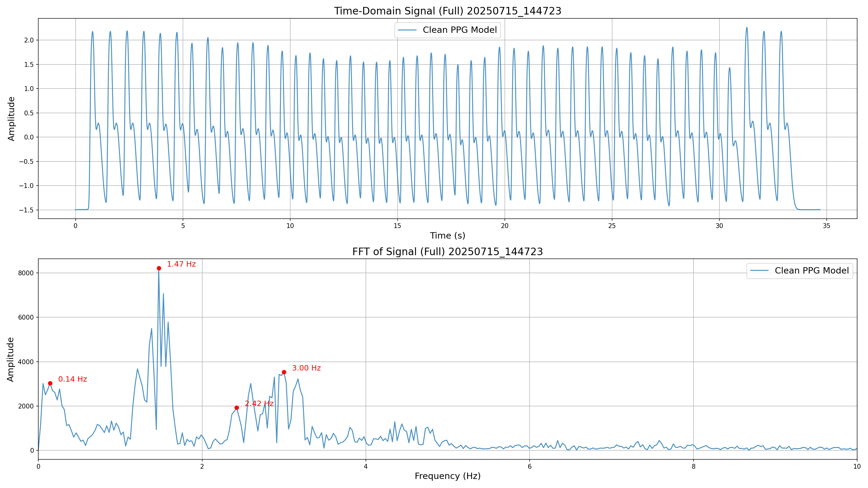
Task: Click the 35 tick on time axis
Action: pos(826,226)
